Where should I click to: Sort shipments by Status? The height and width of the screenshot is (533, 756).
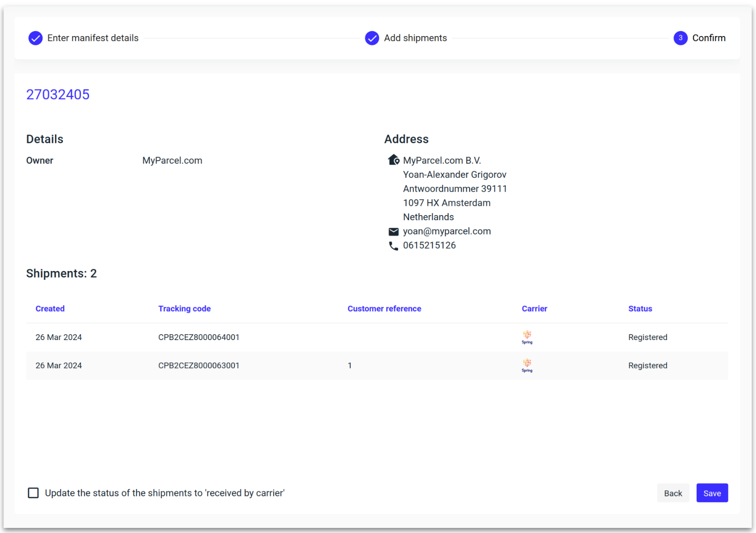click(x=640, y=308)
